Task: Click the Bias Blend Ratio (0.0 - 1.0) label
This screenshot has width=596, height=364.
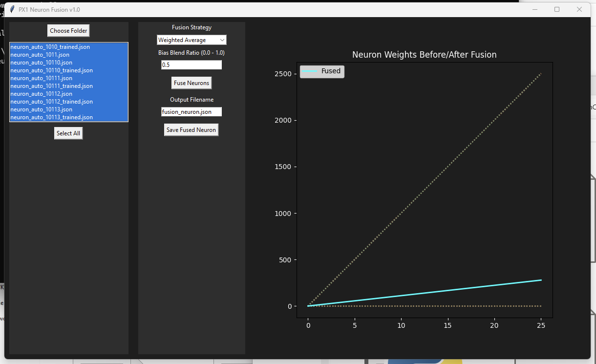Action: [192, 52]
